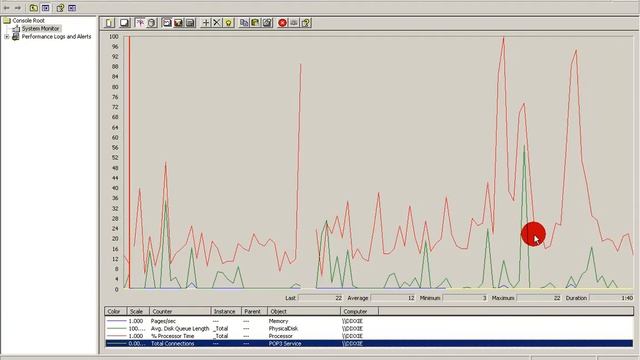Image resolution: width=640 pixels, height=360 pixels.
Task: Click the Pages/sec line color swatch
Action: 116,321
